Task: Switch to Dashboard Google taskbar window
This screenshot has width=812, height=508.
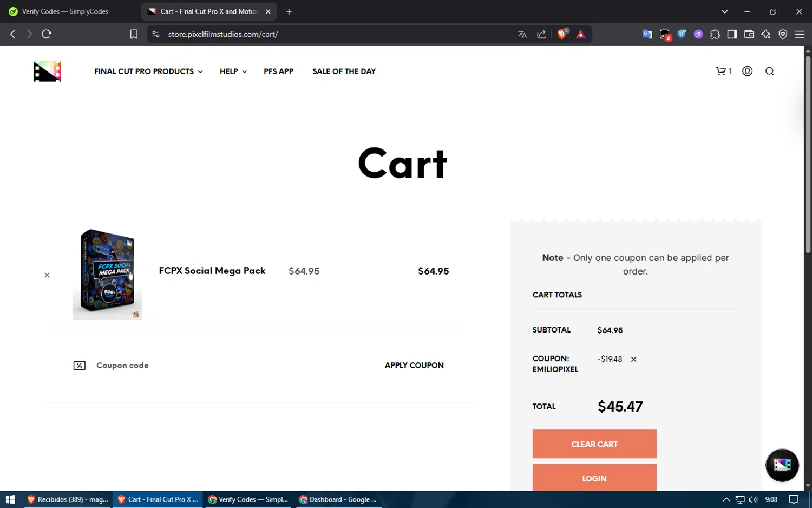Action: click(x=339, y=499)
